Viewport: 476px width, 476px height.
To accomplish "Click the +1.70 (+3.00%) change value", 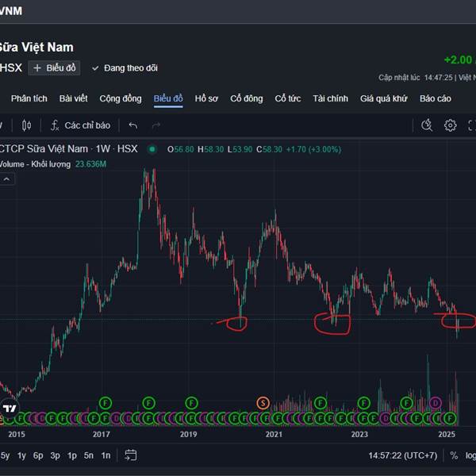I will pos(313,149).
